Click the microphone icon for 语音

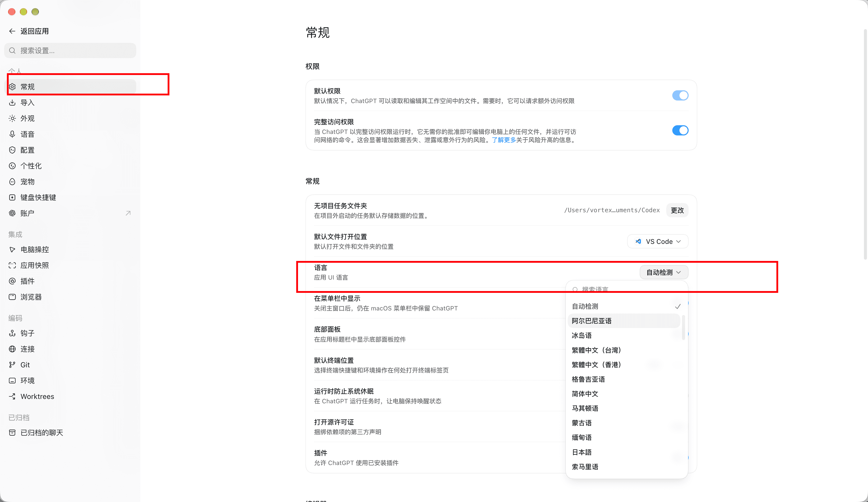(12, 134)
